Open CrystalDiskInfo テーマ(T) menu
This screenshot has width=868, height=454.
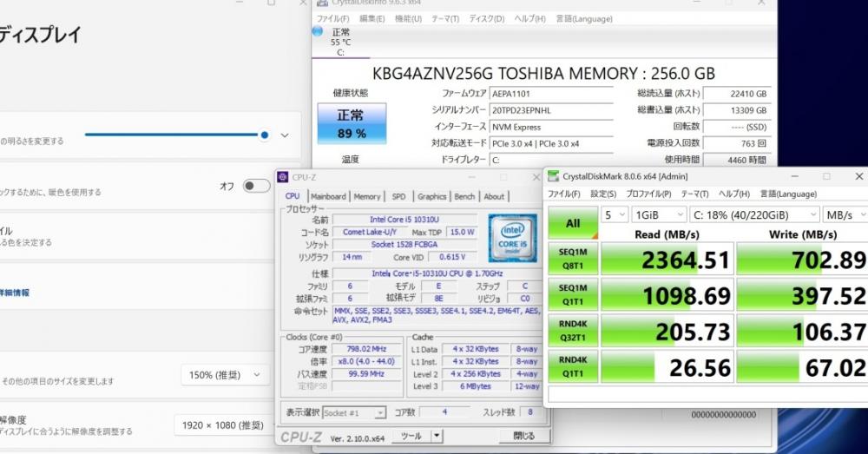[445, 19]
